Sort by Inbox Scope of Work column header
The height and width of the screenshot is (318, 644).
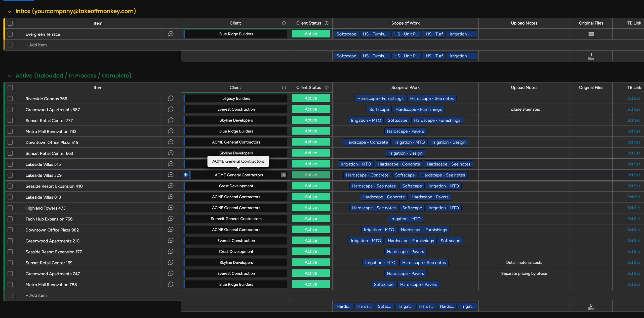(405, 23)
